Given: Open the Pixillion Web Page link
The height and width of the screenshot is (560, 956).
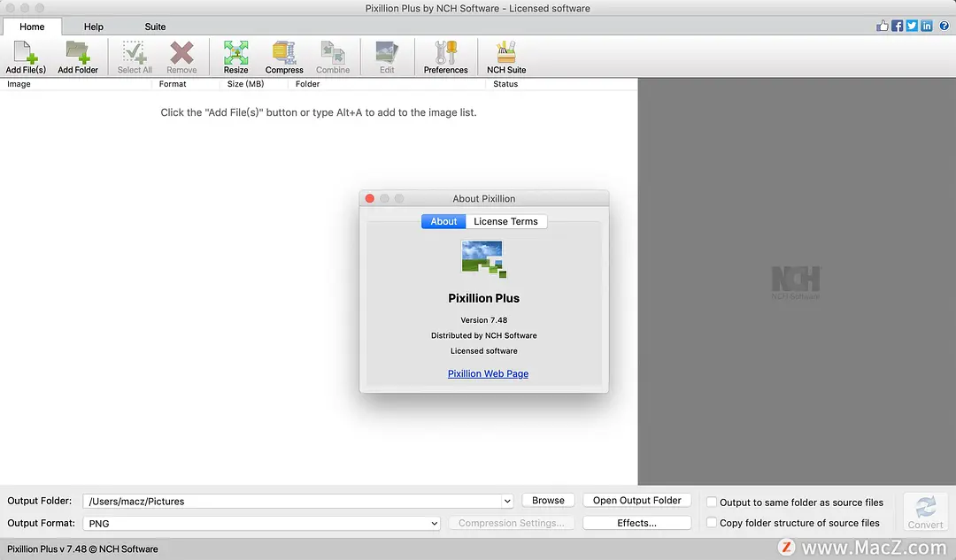Looking at the screenshot, I should click(488, 373).
